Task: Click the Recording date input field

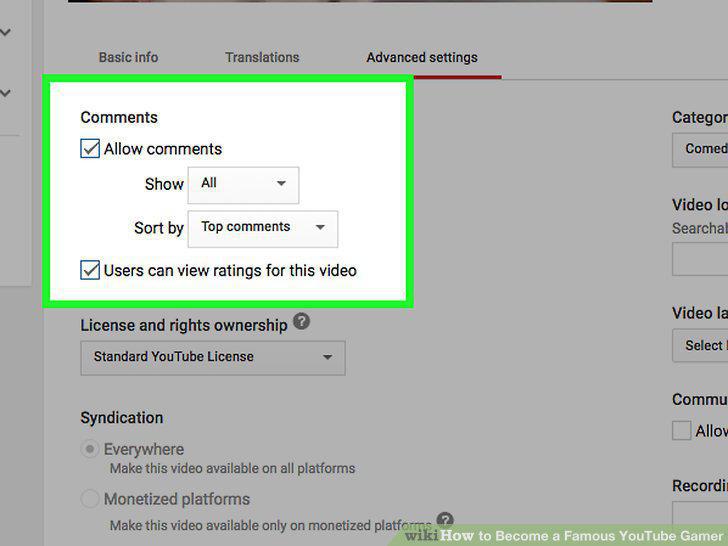Action: point(700,515)
